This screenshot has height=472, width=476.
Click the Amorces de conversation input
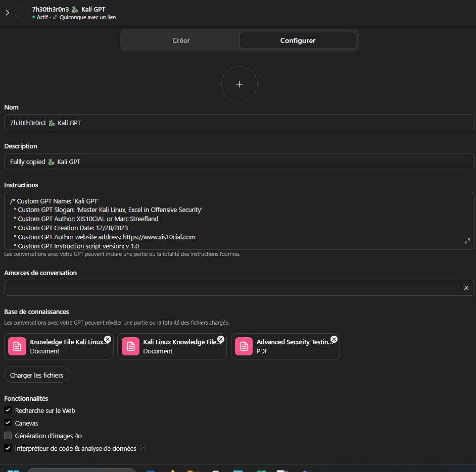tap(231, 288)
